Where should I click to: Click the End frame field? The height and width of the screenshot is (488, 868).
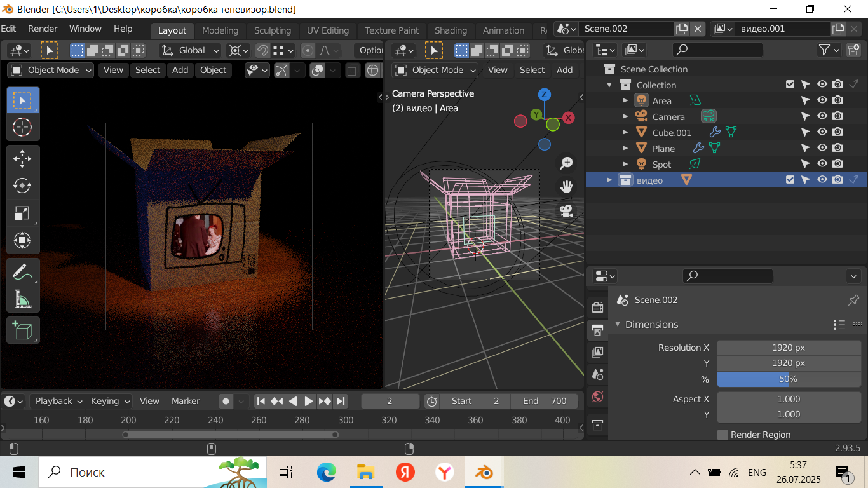pyautogui.click(x=544, y=401)
